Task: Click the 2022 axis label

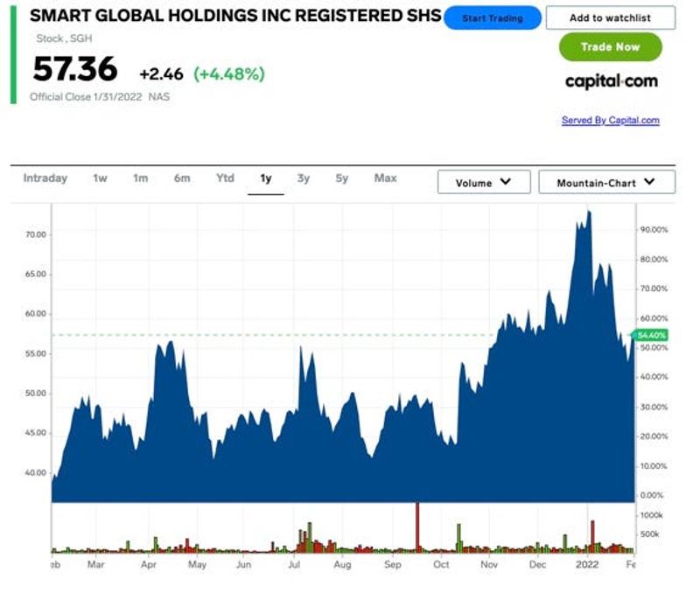Action: coord(586,564)
